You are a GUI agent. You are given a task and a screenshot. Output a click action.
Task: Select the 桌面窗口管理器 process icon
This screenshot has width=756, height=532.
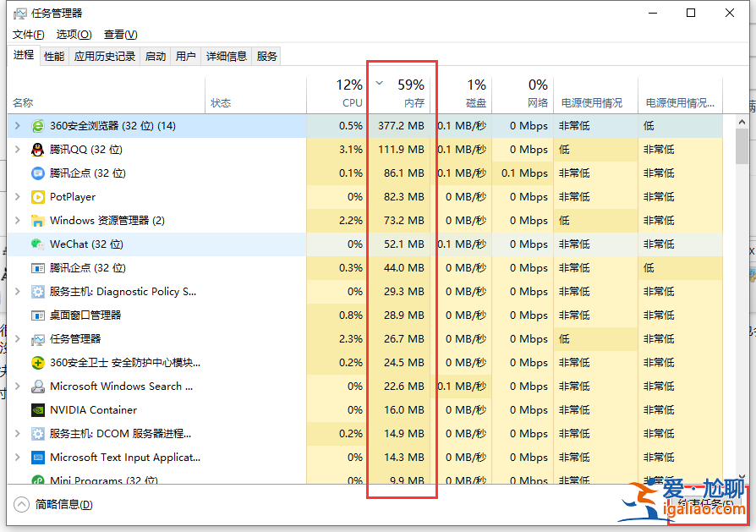point(38,315)
